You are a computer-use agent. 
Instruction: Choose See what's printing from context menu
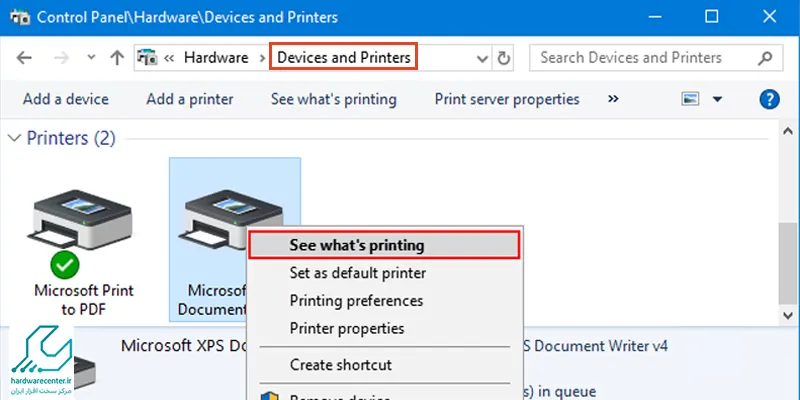click(384, 245)
